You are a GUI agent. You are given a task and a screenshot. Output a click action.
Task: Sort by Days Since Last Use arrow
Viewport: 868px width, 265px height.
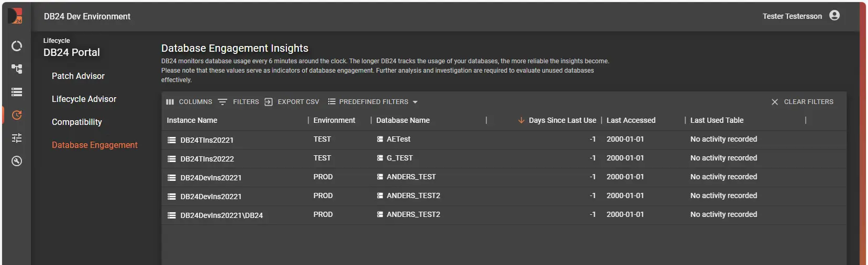tap(521, 120)
